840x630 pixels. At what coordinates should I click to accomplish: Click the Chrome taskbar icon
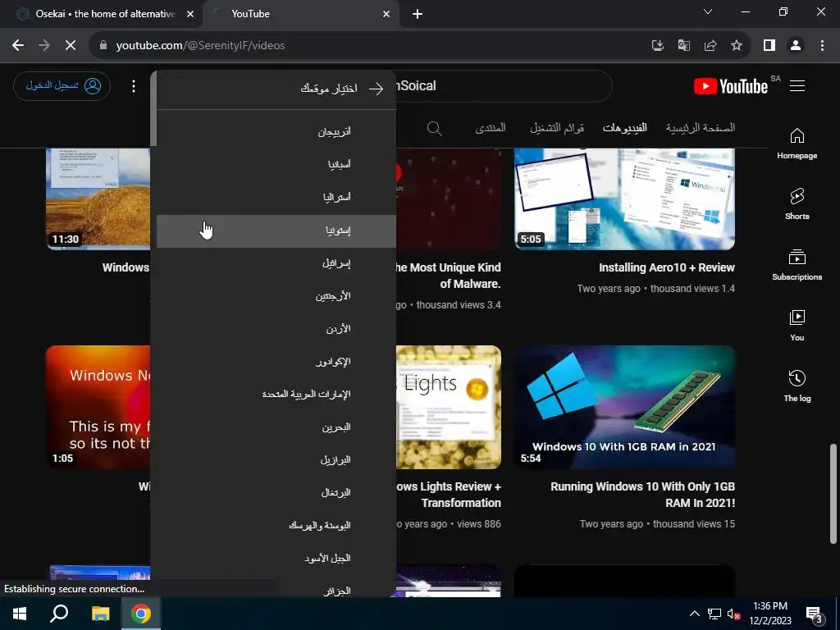pyautogui.click(x=141, y=614)
